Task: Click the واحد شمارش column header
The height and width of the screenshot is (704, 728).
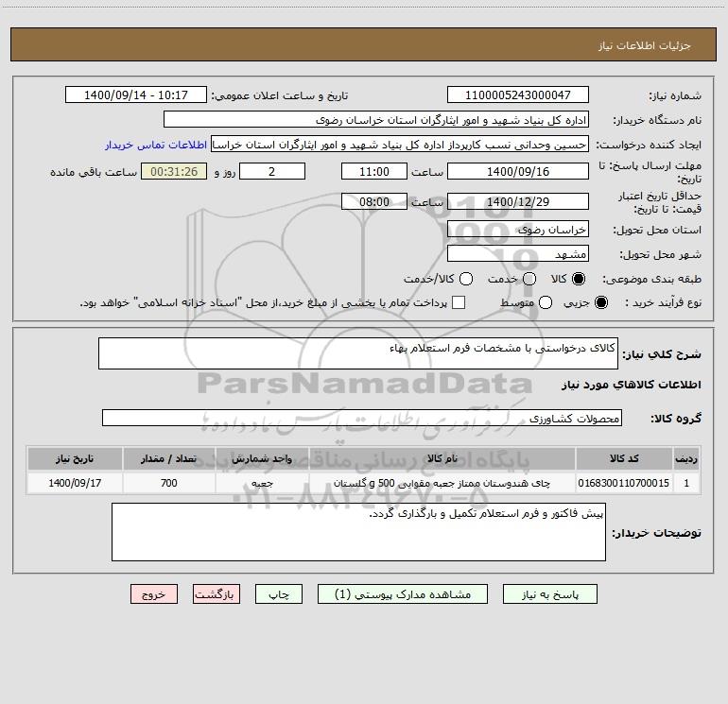Action: (262, 459)
